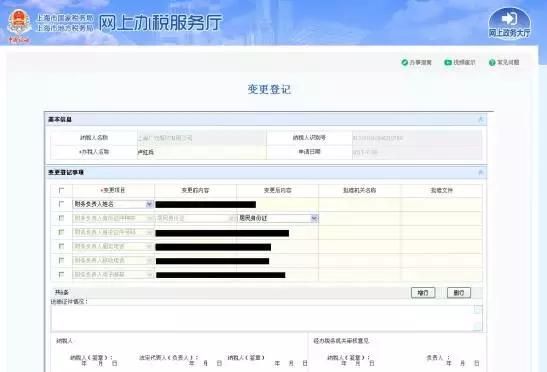Toggle the select-all checkbox in table header
Screen dimensions: 547x372
tap(61, 190)
